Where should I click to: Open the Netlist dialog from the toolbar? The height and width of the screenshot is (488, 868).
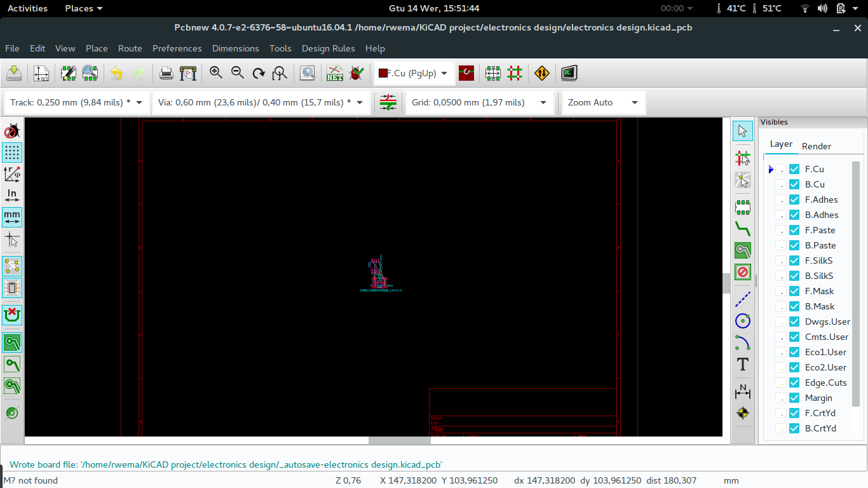pos(334,73)
